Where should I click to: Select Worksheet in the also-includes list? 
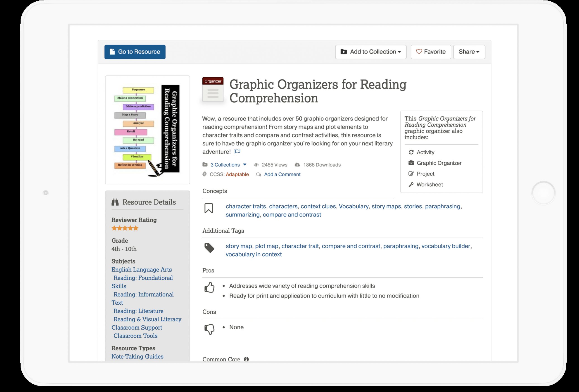pos(430,185)
